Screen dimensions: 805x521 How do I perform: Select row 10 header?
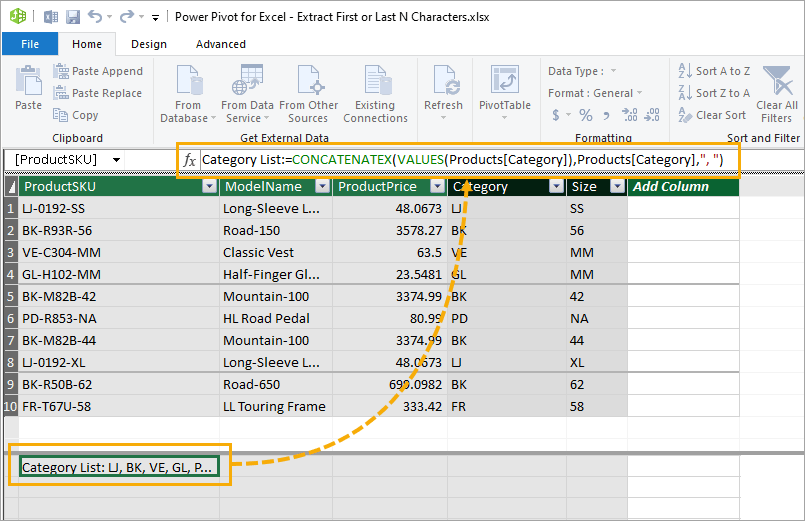pyautogui.click(x=11, y=407)
